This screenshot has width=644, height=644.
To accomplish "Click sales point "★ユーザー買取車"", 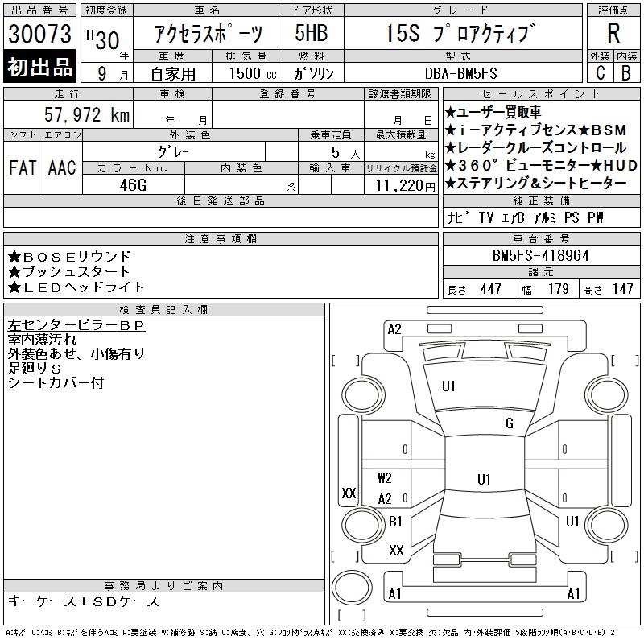I will [x=493, y=112].
